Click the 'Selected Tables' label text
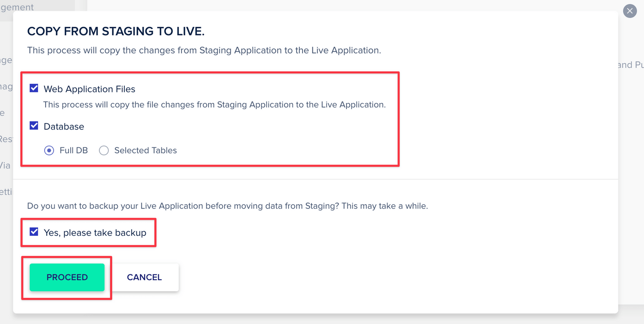Image resolution: width=644 pixels, height=324 pixels. coord(146,150)
